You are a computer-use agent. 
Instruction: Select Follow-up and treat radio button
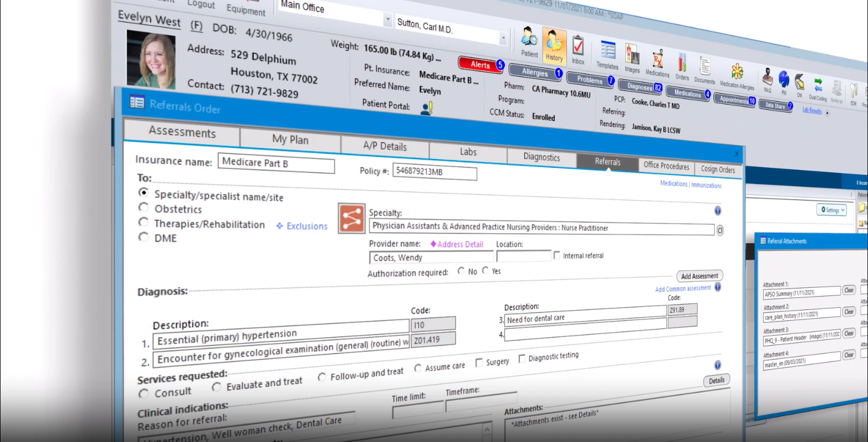(x=322, y=377)
